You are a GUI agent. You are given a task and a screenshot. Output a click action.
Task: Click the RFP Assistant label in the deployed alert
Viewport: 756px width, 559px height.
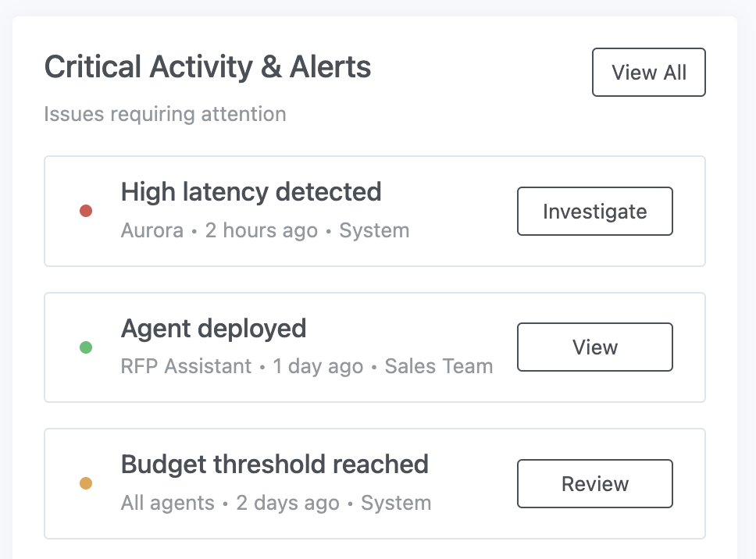coord(186,366)
